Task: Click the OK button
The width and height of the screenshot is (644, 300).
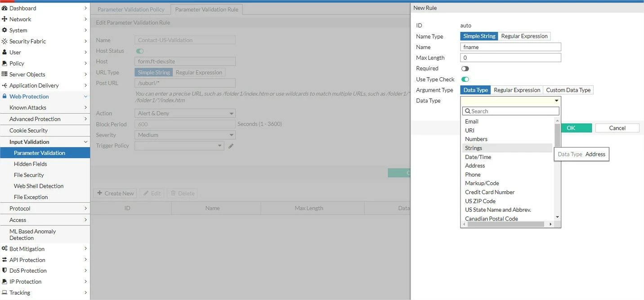Action: (576, 128)
